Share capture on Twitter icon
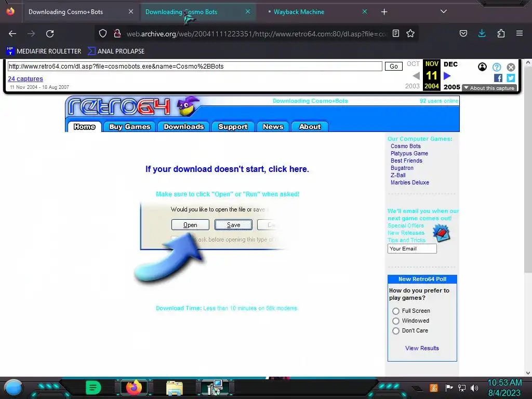 pyautogui.click(x=511, y=78)
